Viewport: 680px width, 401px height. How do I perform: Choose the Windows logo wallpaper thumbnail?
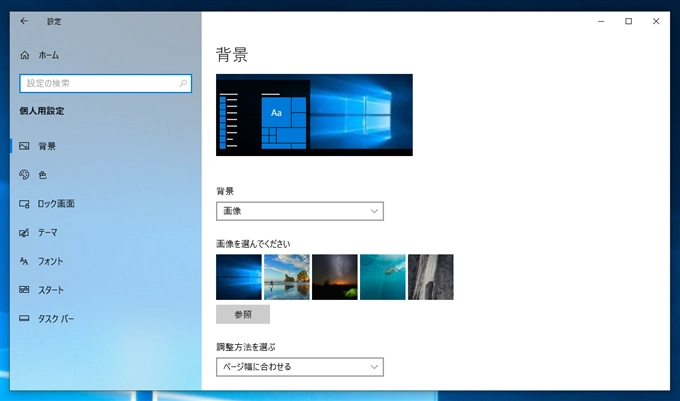239,277
